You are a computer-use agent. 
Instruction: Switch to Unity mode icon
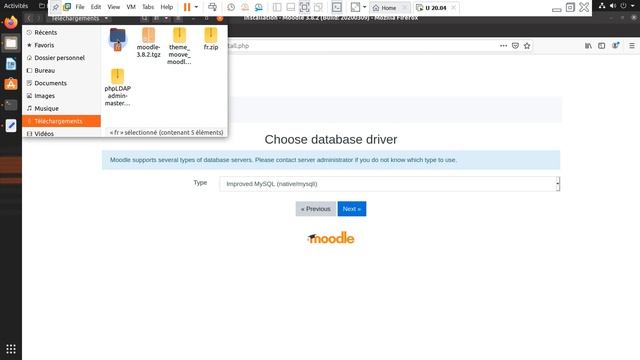pos(318,7)
